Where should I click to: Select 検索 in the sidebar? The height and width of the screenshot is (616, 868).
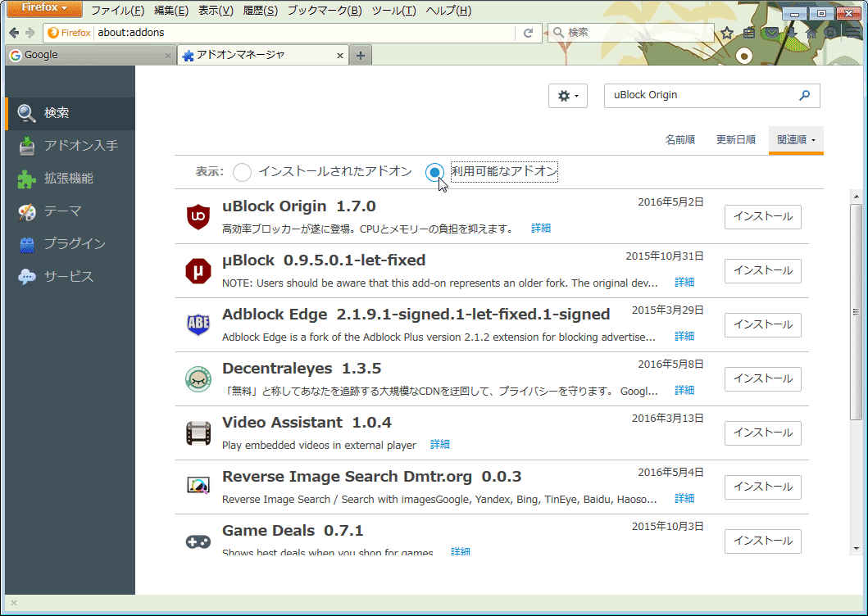70,114
